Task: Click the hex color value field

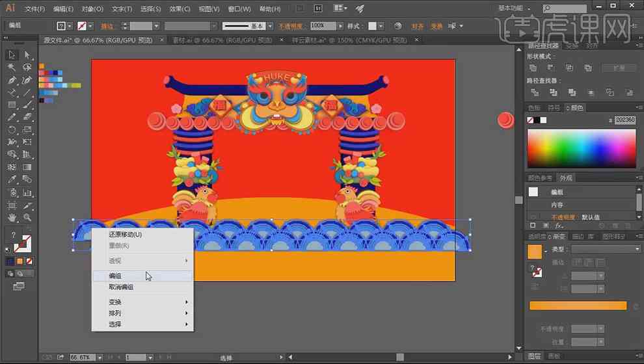Action: click(625, 120)
